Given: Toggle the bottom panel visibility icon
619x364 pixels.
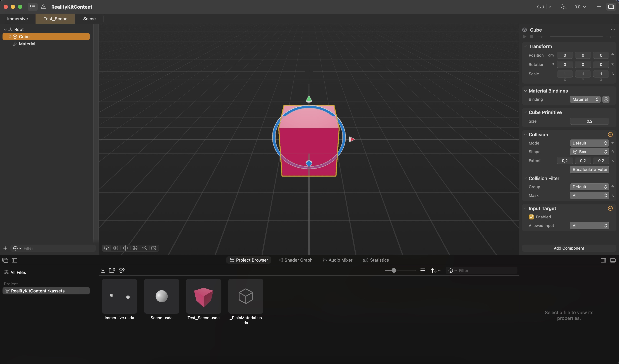Looking at the screenshot, I should [613, 260].
